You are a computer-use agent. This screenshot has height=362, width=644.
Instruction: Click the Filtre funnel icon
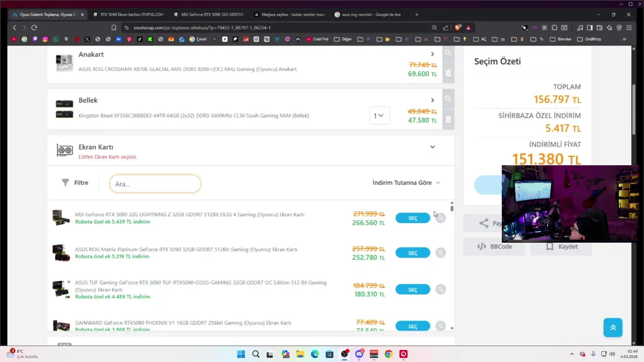(65, 183)
